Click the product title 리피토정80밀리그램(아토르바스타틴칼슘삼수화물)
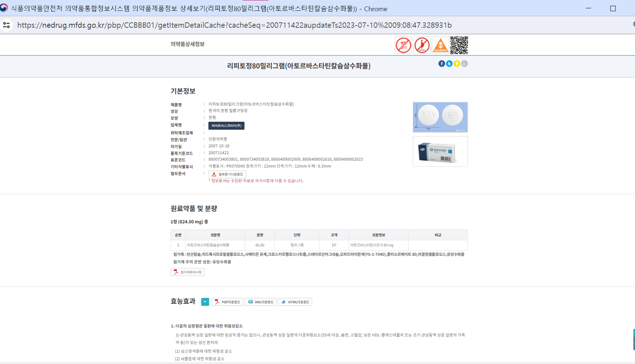The height and width of the screenshot is (364, 635). [x=299, y=66]
